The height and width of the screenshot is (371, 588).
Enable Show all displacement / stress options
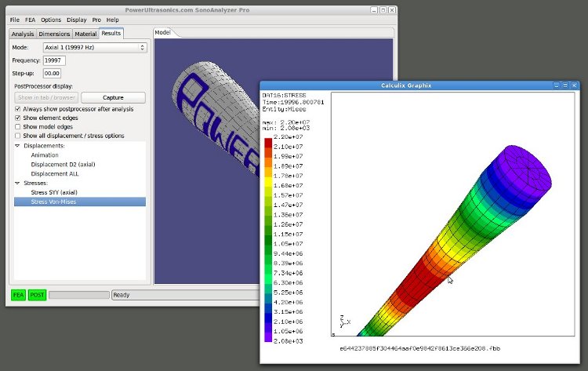[x=17, y=136]
